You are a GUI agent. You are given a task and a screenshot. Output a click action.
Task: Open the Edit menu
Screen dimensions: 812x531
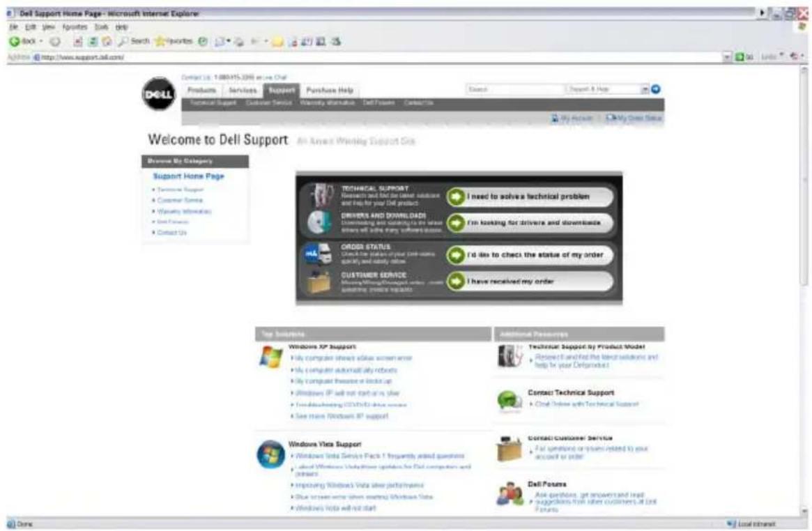30,27
